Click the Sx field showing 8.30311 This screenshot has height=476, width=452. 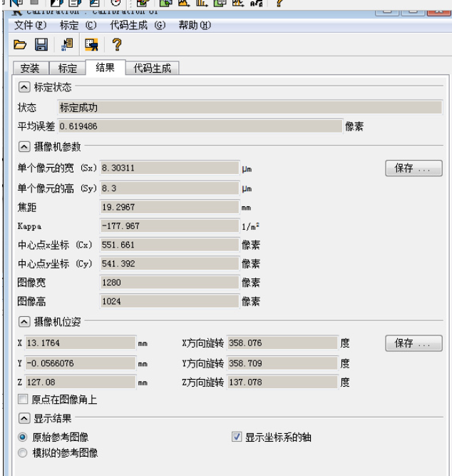(x=170, y=168)
